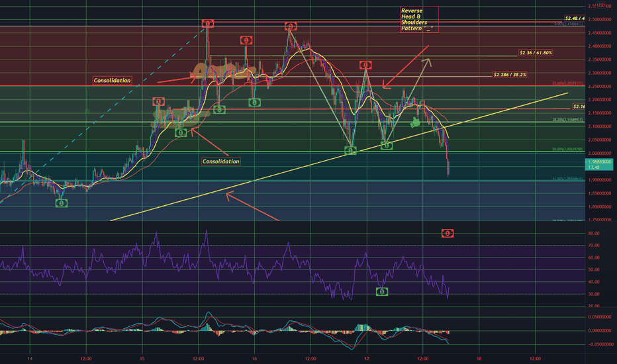
Task: Click the upper Consolidation text label
Action: click(112, 80)
